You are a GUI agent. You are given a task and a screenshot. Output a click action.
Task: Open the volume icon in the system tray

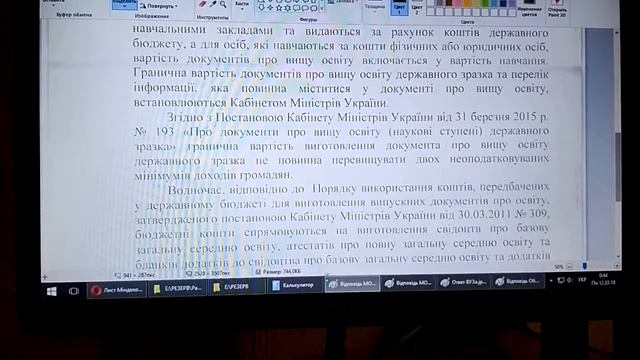point(570,280)
